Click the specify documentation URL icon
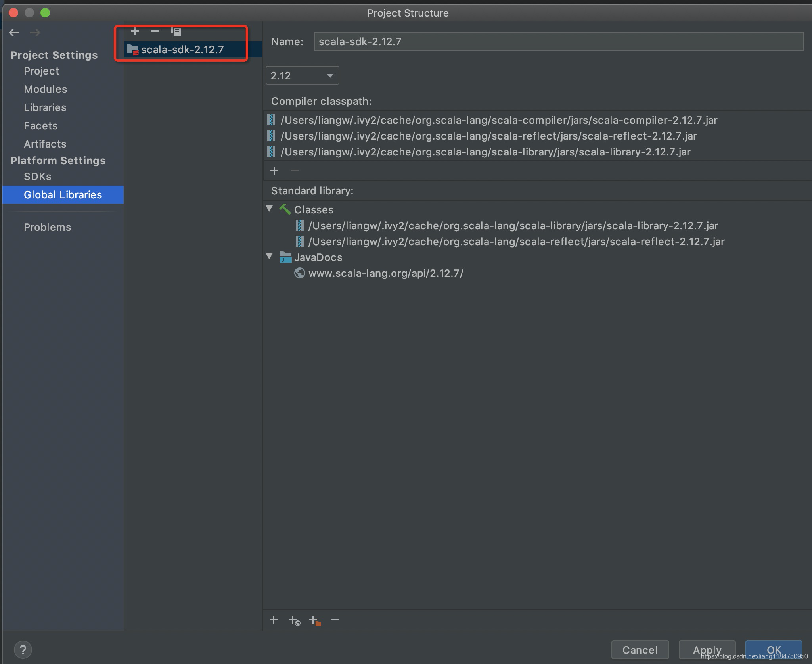The width and height of the screenshot is (812, 664). point(294,620)
